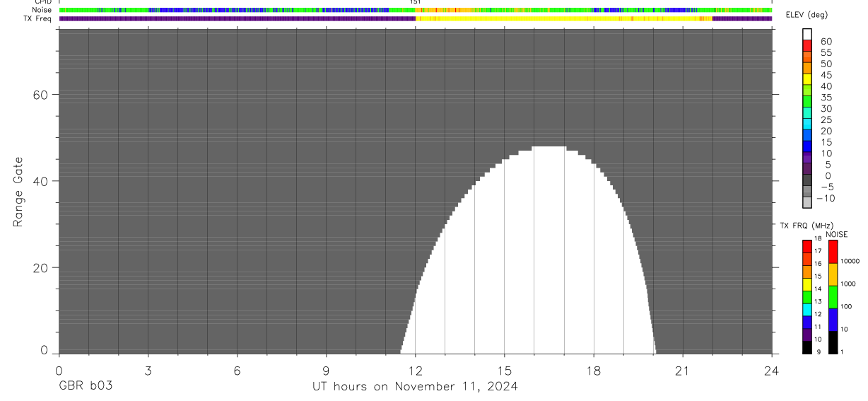Click NOISE scale label '100'

click(x=846, y=306)
